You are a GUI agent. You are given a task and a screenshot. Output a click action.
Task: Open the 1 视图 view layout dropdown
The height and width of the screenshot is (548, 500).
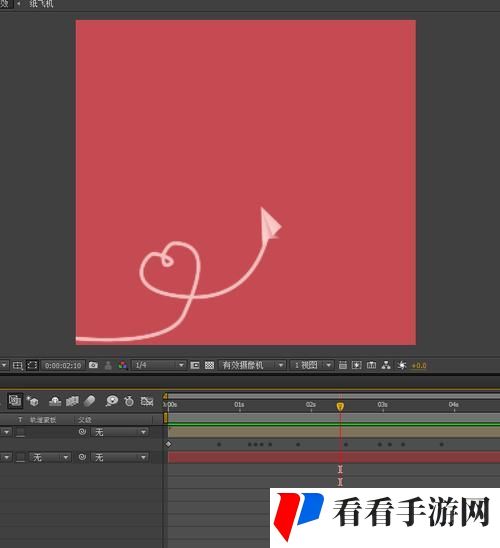point(311,365)
